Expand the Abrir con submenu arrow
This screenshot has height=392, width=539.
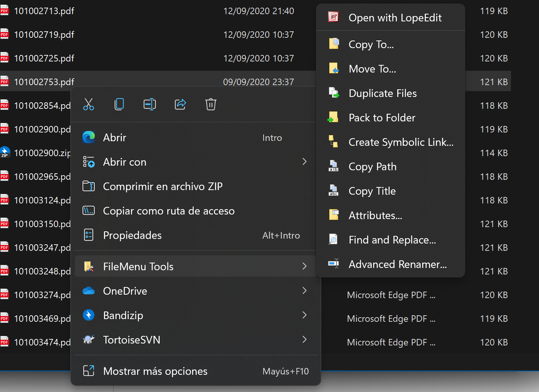click(x=304, y=162)
